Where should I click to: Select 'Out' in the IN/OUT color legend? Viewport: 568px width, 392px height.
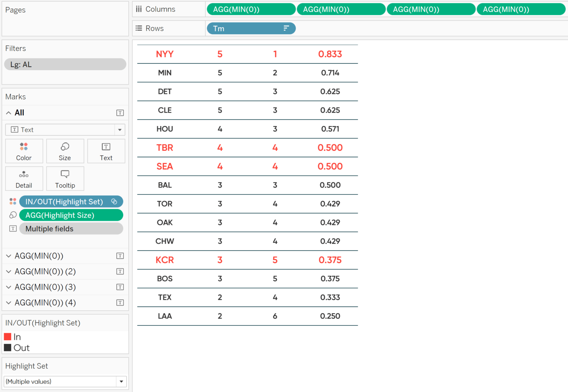point(21,348)
